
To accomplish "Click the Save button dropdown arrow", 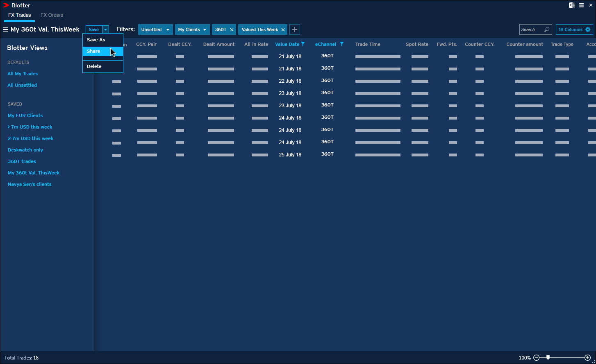I will [x=105, y=29].
